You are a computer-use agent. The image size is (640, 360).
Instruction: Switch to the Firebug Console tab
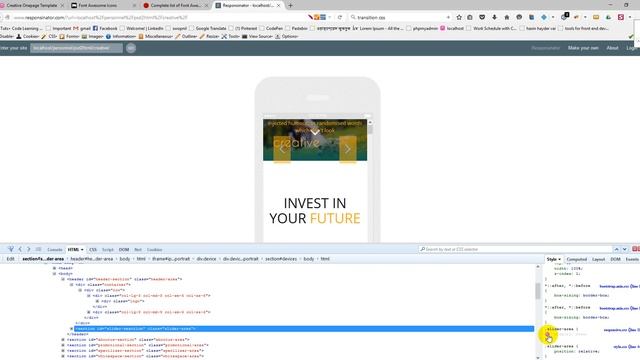point(54,249)
